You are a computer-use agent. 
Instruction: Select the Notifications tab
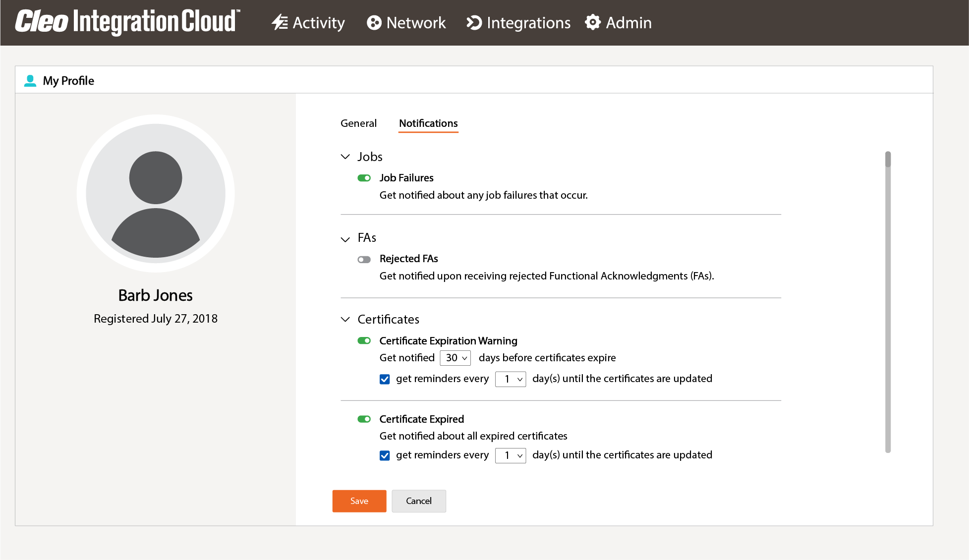[x=428, y=123]
